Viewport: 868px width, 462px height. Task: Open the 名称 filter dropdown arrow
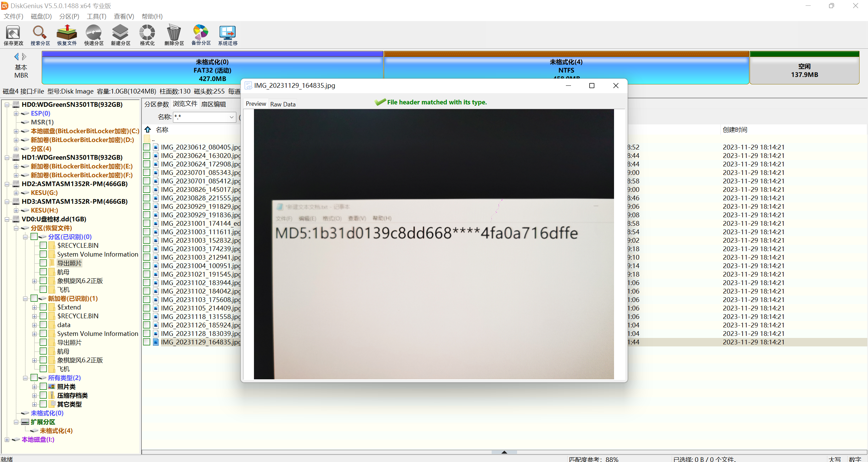[x=232, y=117]
